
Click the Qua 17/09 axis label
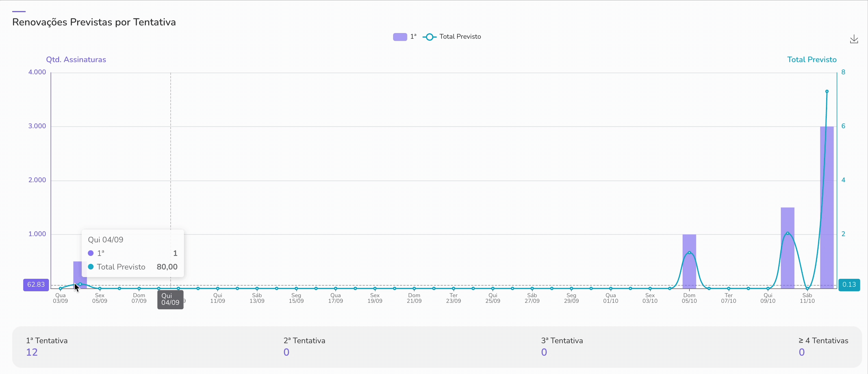point(335,298)
